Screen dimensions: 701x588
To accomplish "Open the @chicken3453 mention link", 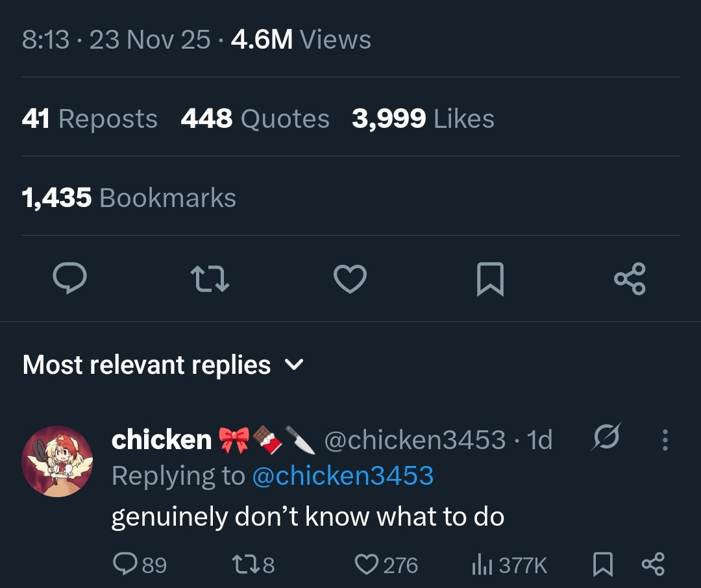I will (342, 476).
